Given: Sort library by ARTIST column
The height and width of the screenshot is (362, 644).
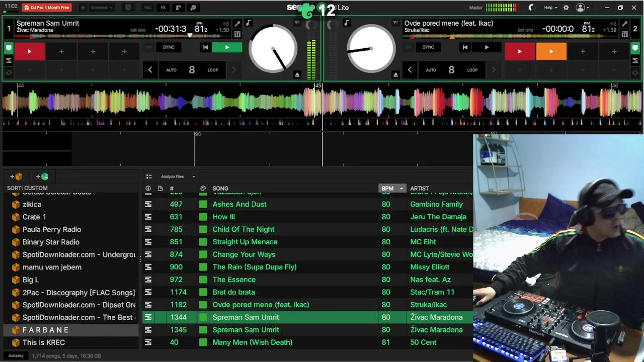Looking at the screenshot, I should pyautogui.click(x=420, y=189).
